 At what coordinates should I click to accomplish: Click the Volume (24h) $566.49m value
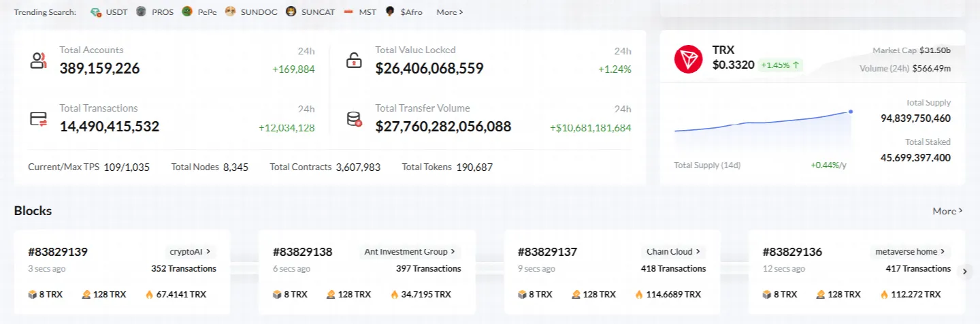932,68
